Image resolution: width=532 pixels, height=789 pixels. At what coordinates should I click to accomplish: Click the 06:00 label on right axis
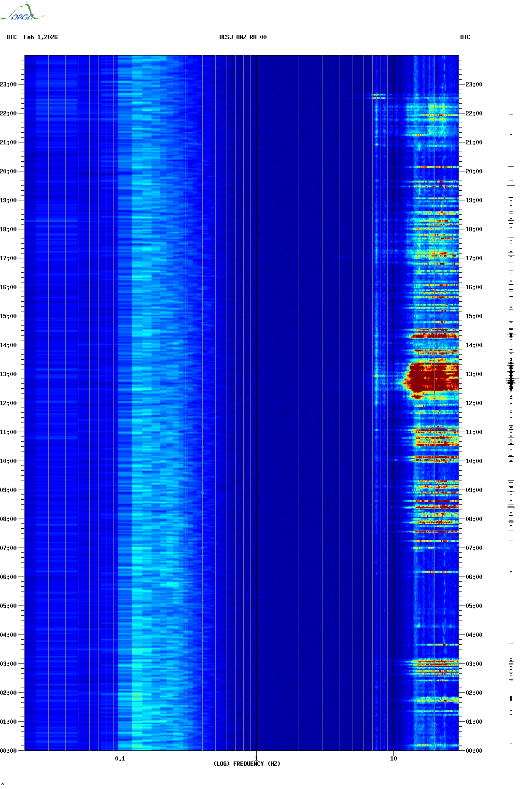(x=474, y=577)
